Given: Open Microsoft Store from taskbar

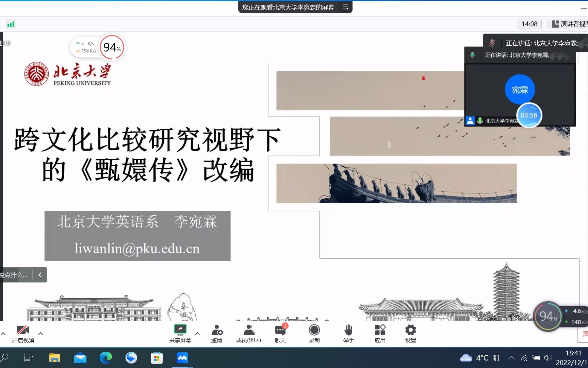Looking at the screenshot, I should 157,358.
